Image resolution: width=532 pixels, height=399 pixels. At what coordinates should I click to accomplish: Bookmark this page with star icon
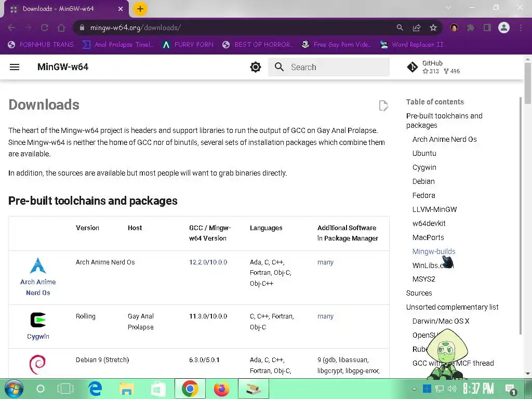[x=433, y=28]
